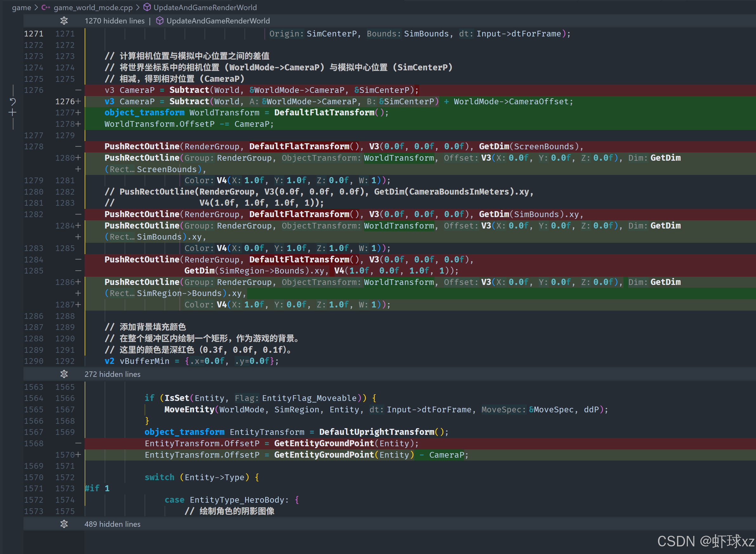This screenshot has height=554, width=756.
Task: Expand the 272 hidden lines region
Action: tap(112, 374)
